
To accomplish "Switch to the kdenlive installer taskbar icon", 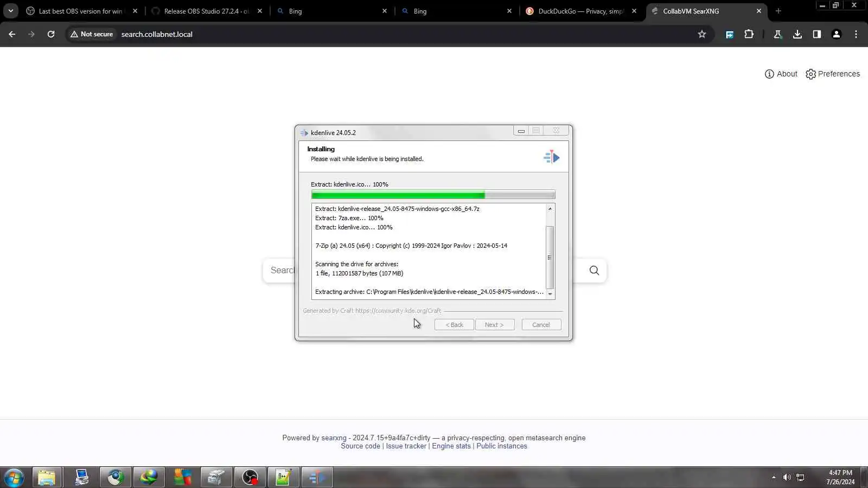I will (x=317, y=478).
